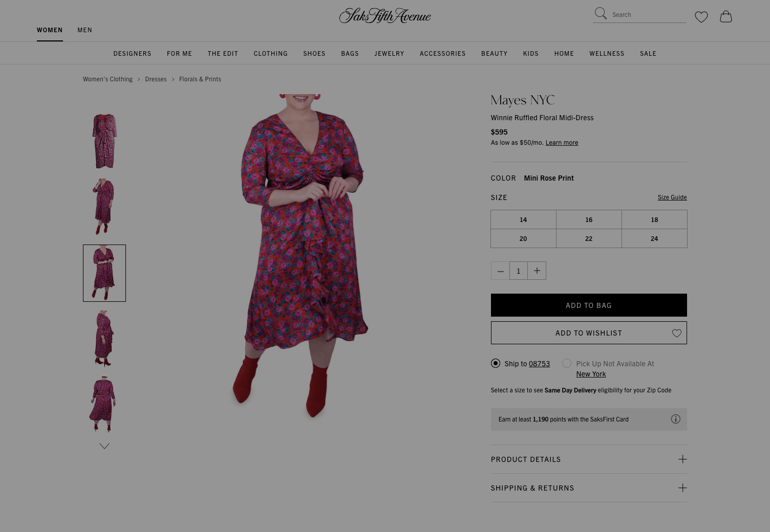770x532 pixels.
Task: Choose the Pick Up option radio button
Action: tap(567, 363)
